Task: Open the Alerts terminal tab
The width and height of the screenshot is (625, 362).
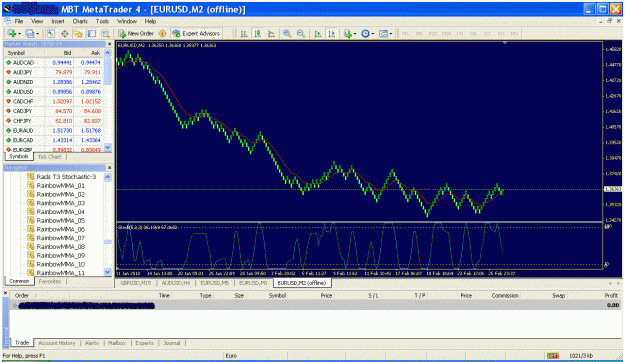Action: pos(92,343)
